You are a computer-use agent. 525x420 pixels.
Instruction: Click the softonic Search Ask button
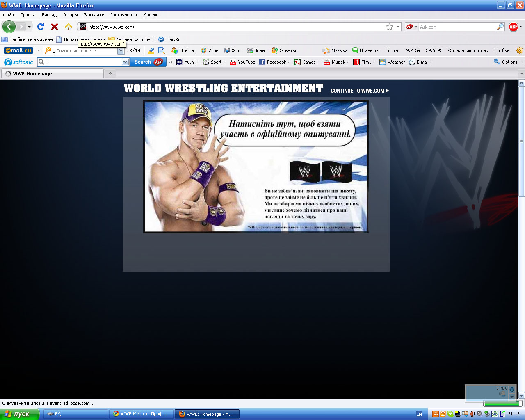click(x=148, y=62)
